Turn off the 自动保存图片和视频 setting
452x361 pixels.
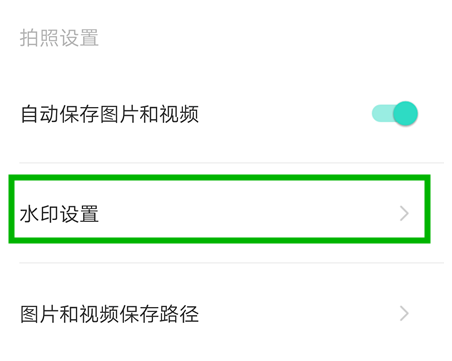click(395, 114)
